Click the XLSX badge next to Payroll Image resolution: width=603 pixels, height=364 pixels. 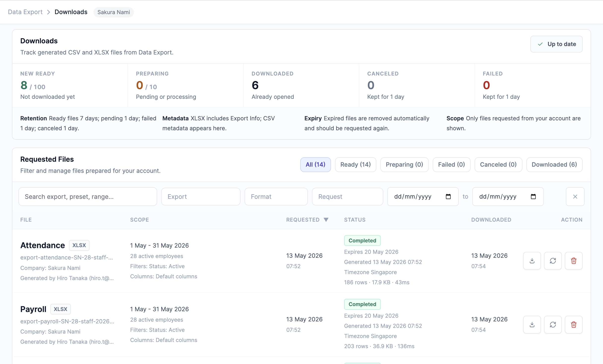click(x=60, y=309)
